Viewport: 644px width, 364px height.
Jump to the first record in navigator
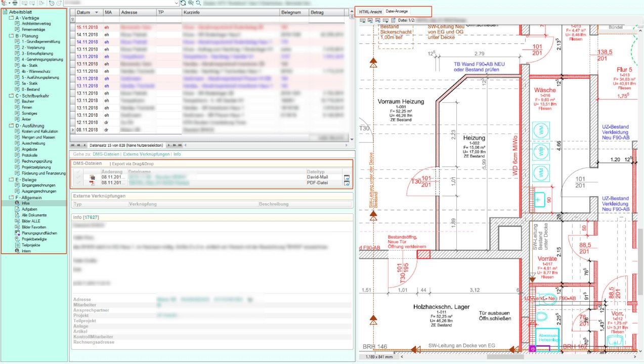click(x=72, y=145)
